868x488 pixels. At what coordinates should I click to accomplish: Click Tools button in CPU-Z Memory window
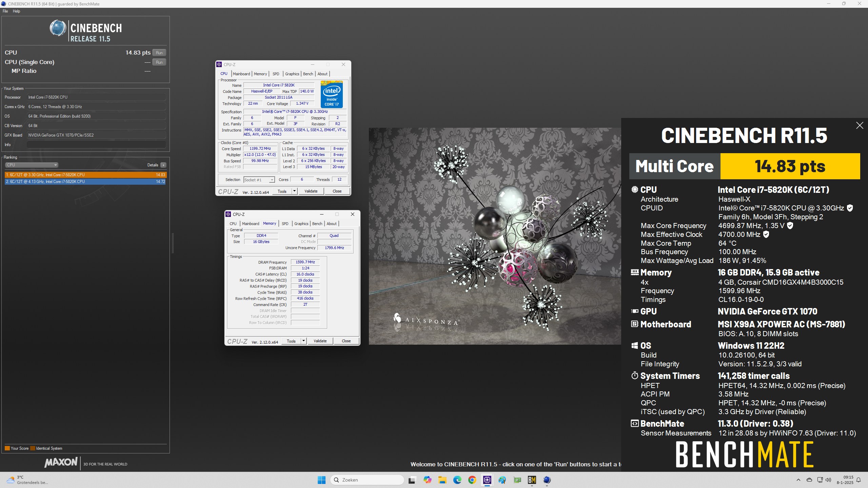291,341
